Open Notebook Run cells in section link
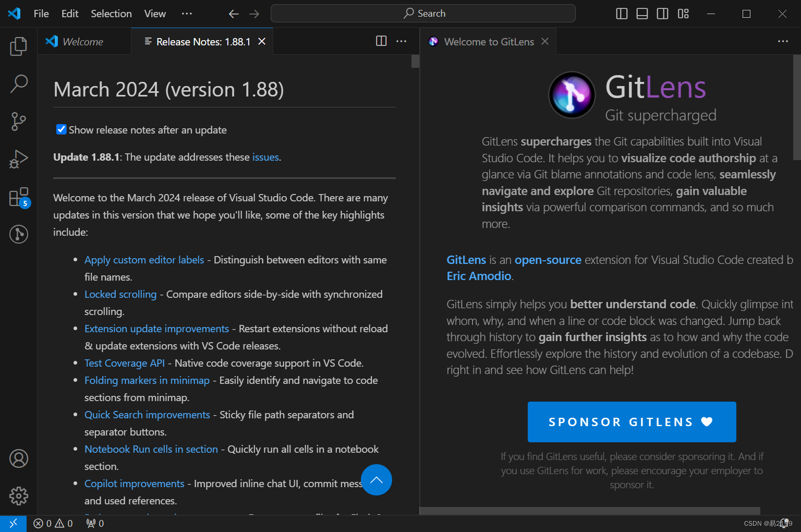The image size is (801, 532). (151, 449)
